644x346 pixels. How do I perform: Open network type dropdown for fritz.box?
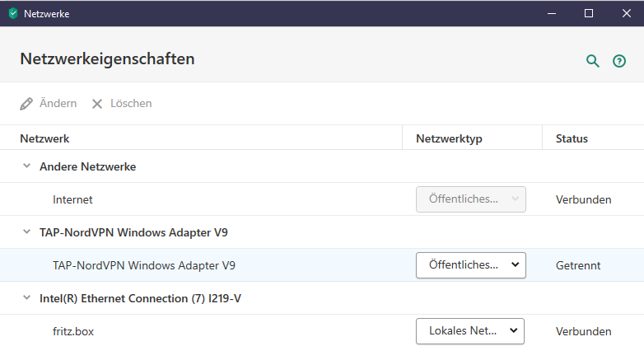[470, 331]
